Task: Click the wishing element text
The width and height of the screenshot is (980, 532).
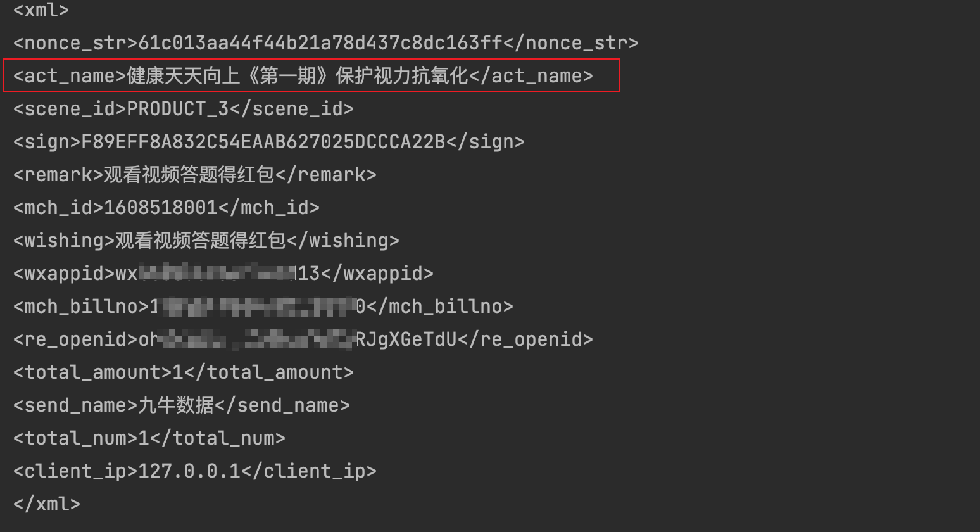Action: 200,240
